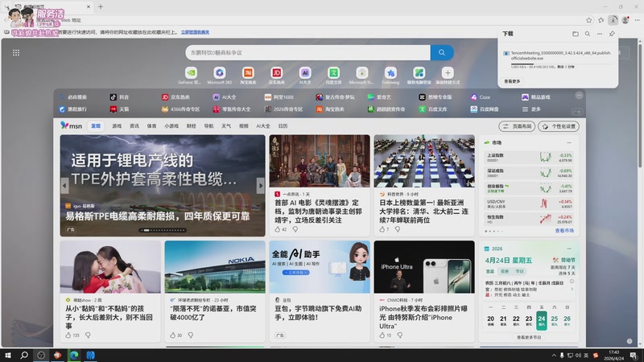Open the apps grid menu icon
This screenshot has width=644, height=362.
pyautogui.click(x=16, y=52)
